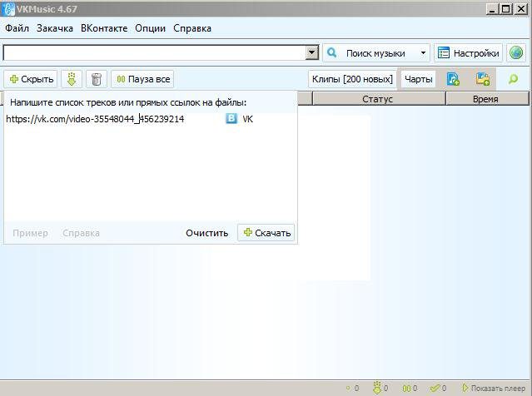Screen dimensions: 532x396
Task: Click the globe icon
Action: (516, 53)
